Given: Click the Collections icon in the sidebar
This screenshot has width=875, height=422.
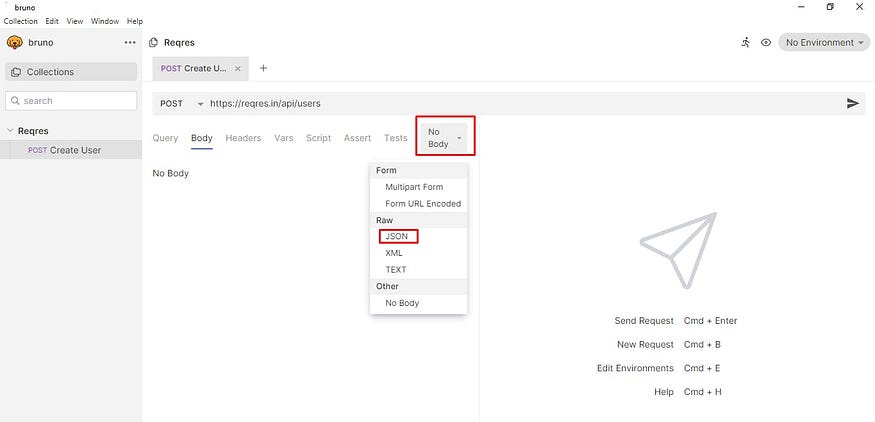Looking at the screenshot, I should pyautogui.click(x=16, y=72).
